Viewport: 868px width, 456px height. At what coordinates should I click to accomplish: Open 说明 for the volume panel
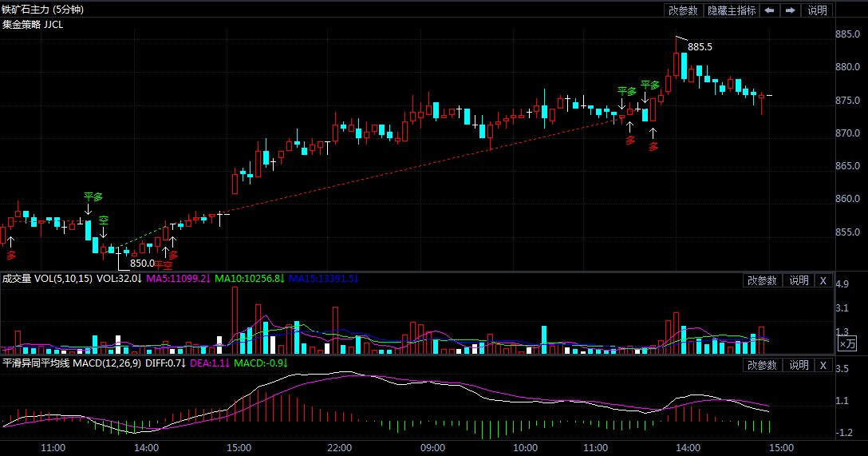(799, 281)
